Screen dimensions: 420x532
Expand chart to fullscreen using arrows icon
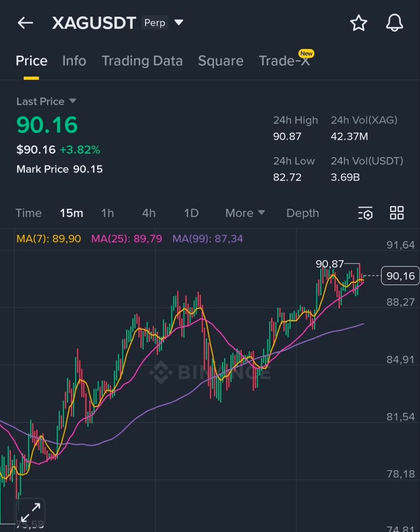coord(31,512)
